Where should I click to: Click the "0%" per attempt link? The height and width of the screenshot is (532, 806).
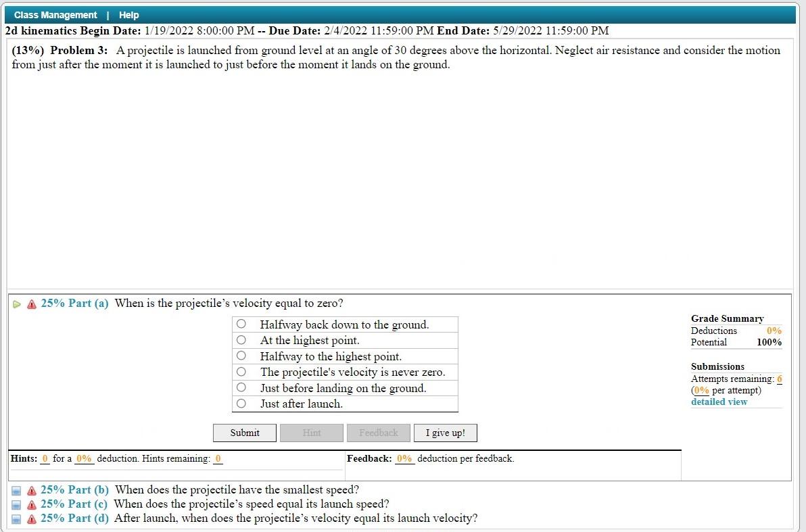coord(701,390)
